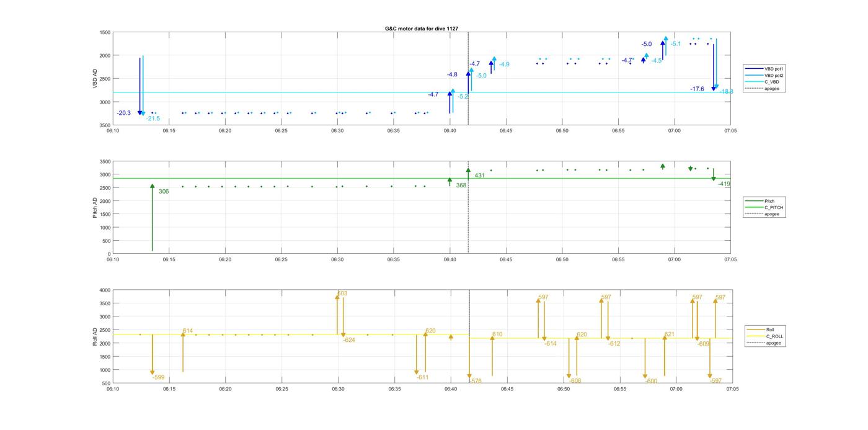Click the '-5.1' VBD data label
Viewport: 868px width, 430px height.
676,44
